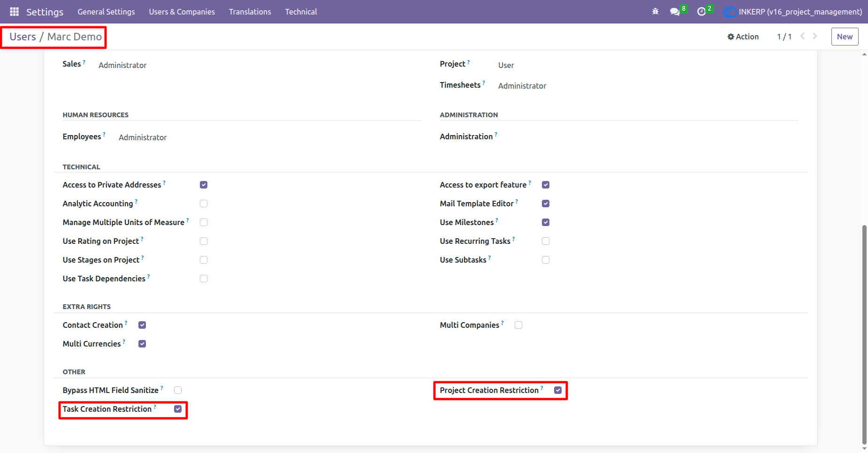Open the apps grid menu icon
The image size is (868, 453).
[14, 12]
